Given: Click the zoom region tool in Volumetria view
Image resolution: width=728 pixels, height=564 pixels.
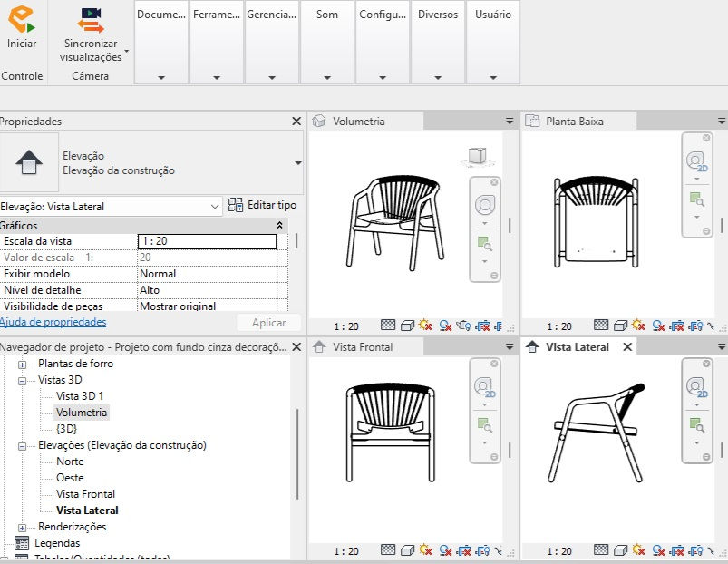Looking at the screenshot, I should pyautogui.click(x=485, y=243).
